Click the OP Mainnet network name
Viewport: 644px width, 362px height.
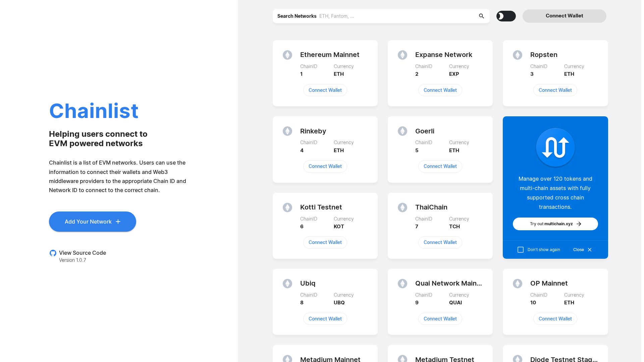(x=549, y=283)
